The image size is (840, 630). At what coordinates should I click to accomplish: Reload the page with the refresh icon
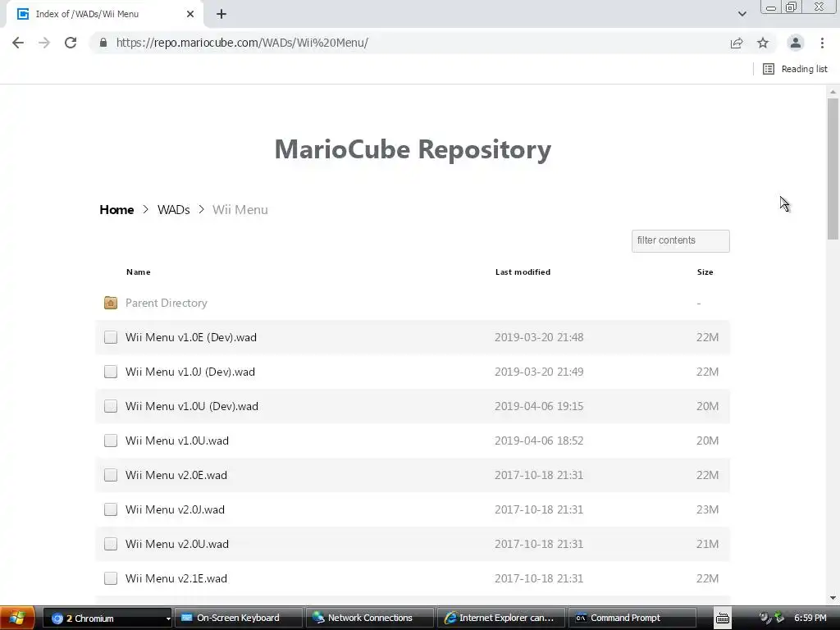71,43
